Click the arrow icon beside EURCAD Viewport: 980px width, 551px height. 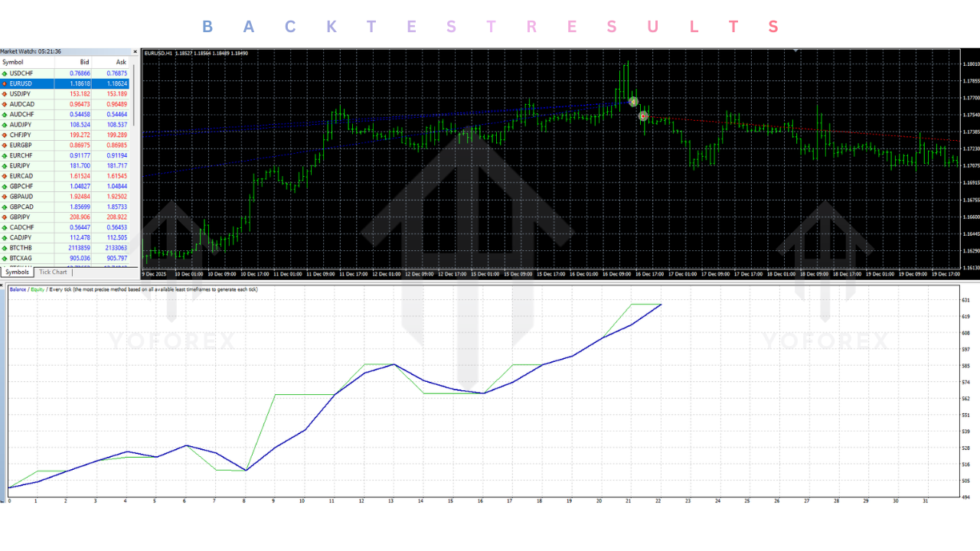tap(6, 176)
